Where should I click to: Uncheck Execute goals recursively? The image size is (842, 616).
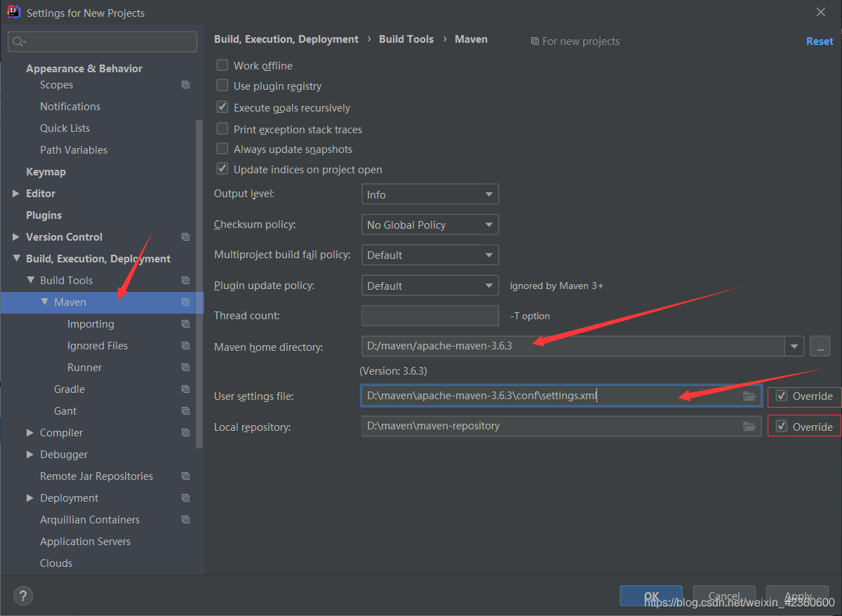click(x=222, y=107)
